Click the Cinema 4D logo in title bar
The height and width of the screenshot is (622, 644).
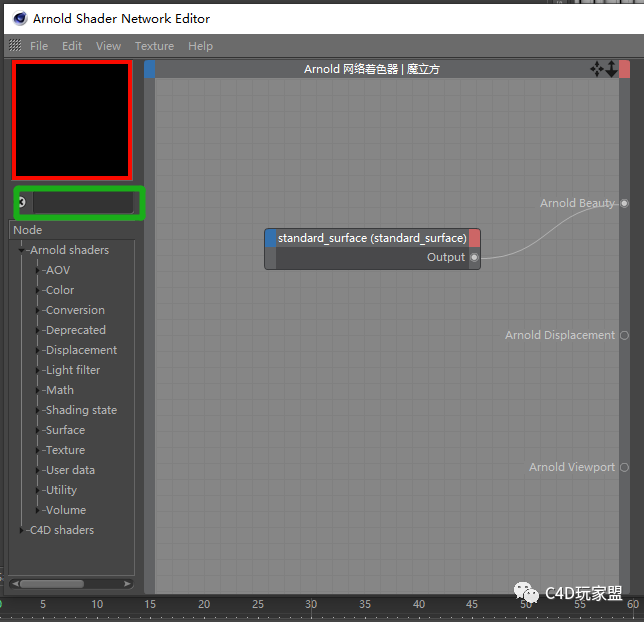[x=20, y=18]
